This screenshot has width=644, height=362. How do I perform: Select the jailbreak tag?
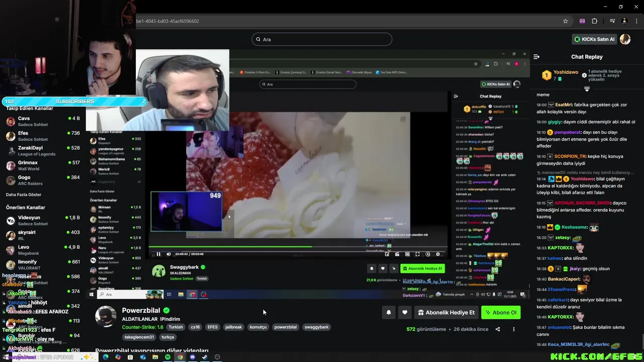(x=233, y=327)
